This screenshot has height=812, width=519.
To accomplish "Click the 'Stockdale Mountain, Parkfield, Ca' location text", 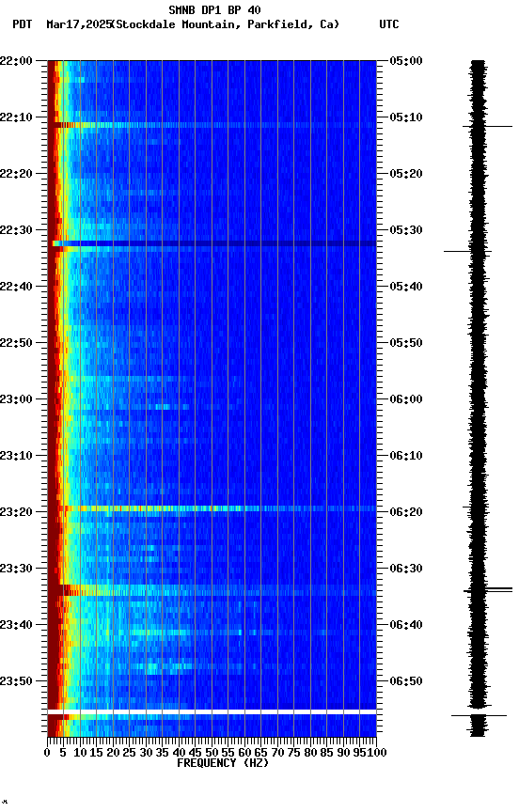I will (x=226, y=24).
